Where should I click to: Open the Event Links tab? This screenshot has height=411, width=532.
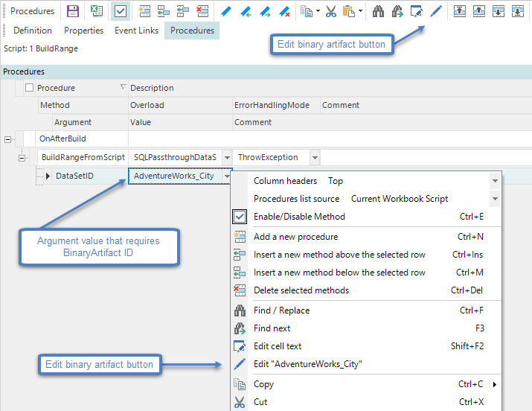coord(136,31)
